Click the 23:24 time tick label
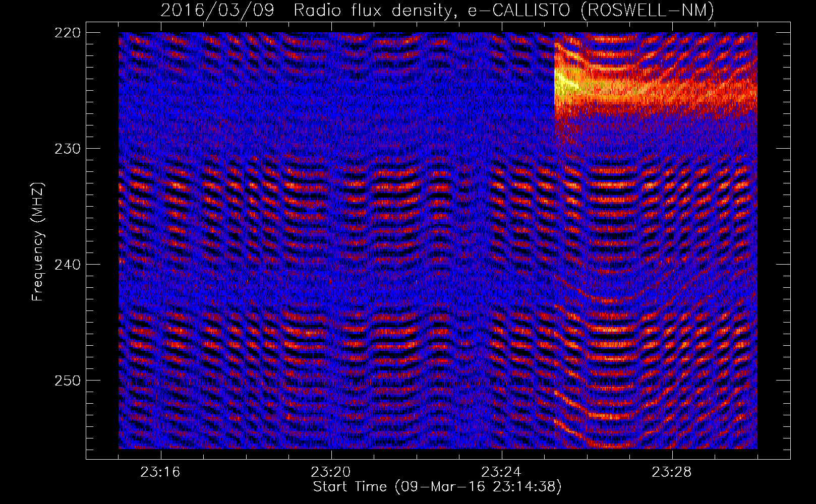 [501, 472]
